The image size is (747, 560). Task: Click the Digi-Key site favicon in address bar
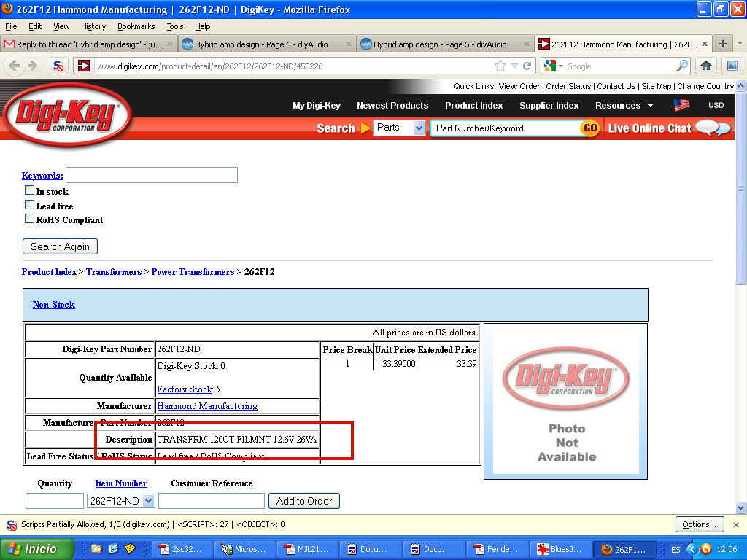pyautogui.click(x=84, y=66)
